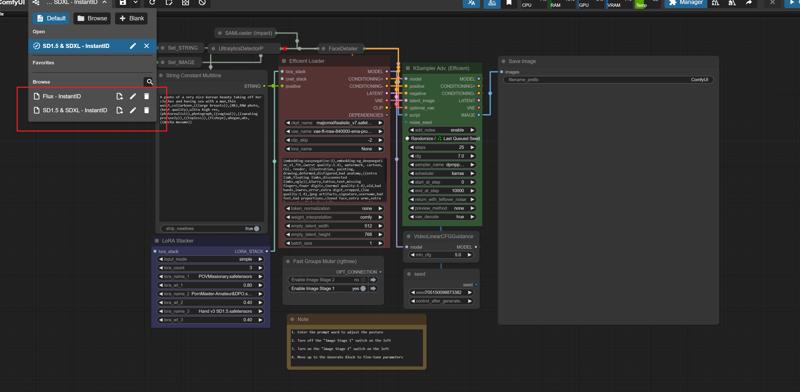Click the VRAM usage monitor
The width and height of the screenshot is (800, 392).
[619, 4]
